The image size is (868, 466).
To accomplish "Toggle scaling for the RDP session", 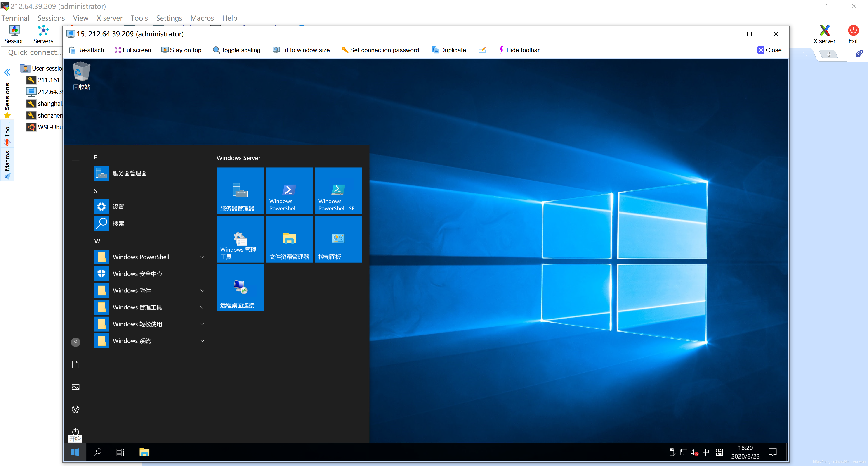I will (236, 50).
